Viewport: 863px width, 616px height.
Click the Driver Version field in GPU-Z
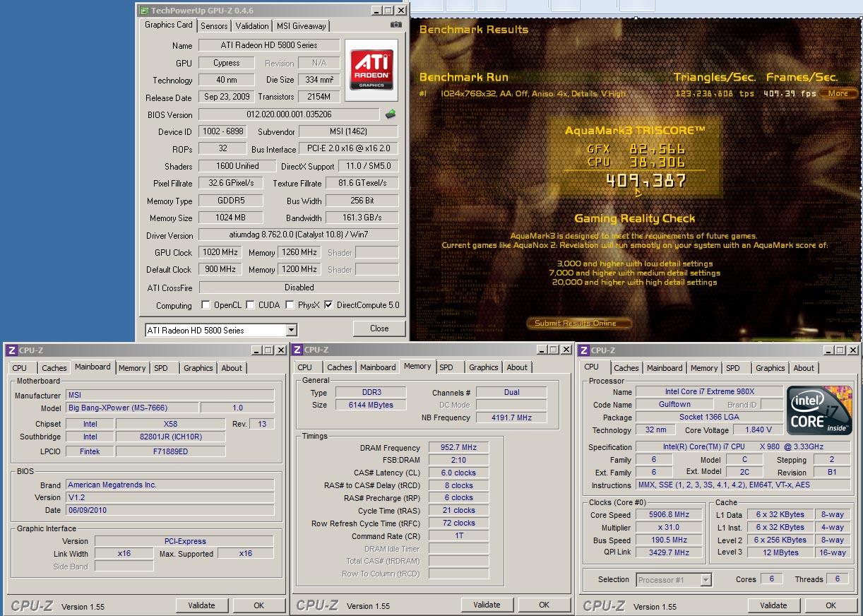[x=298, y=235]
